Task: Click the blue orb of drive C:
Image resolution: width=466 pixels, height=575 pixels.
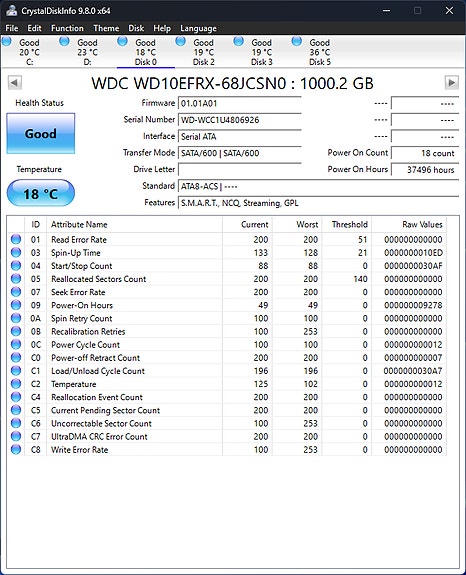Action: 7,41
